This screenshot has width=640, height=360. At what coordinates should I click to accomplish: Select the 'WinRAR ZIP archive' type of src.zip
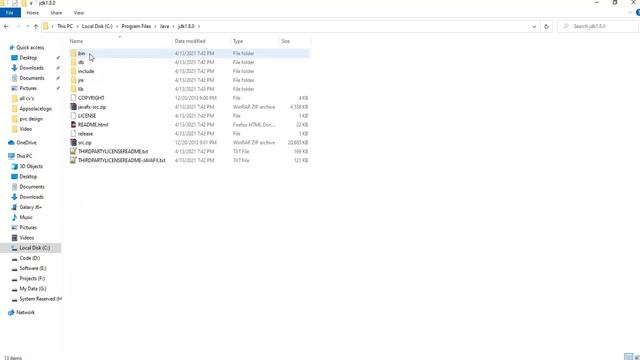pos(254,142)
